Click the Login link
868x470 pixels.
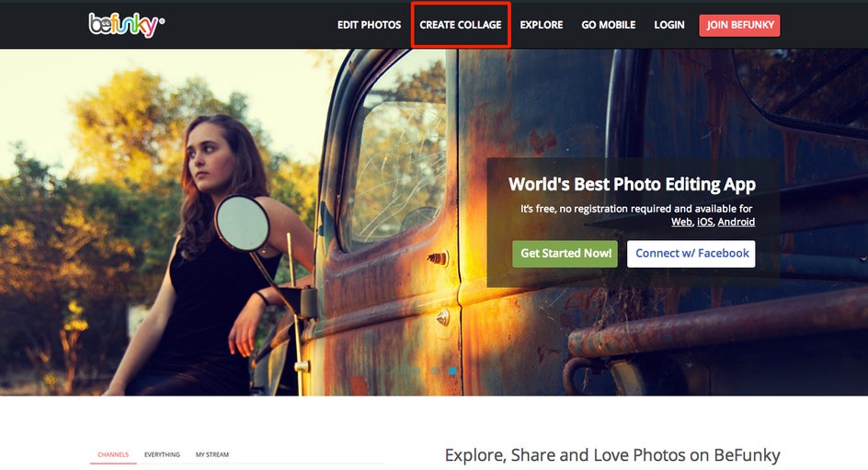pos(669,25)
